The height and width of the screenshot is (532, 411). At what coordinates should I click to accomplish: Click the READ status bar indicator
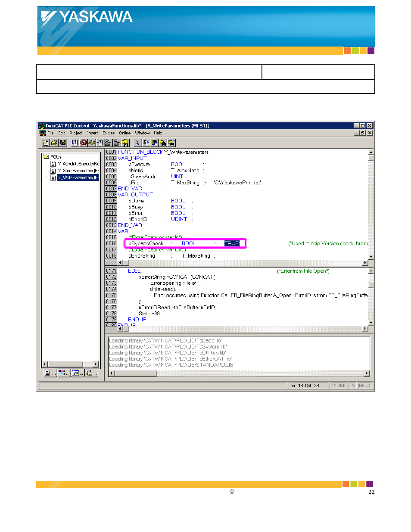click(364, 386)
